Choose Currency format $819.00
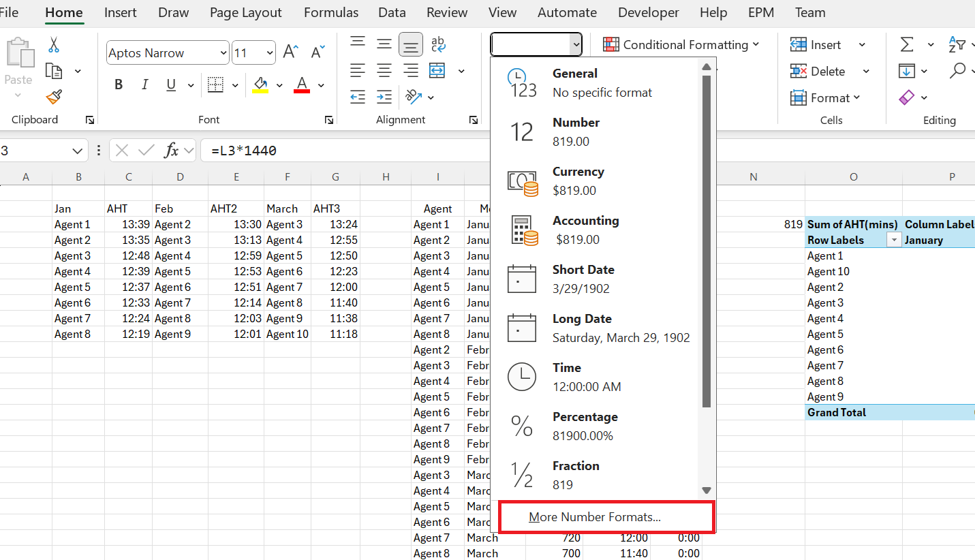 tap(594, 181)
